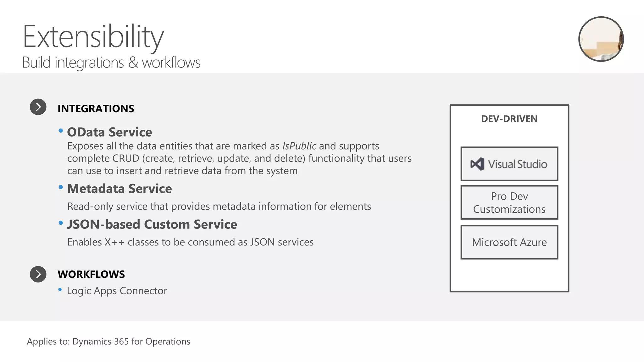
Task: Click the 'Read-only service that provides metadata' line
Action: [219, 206]
